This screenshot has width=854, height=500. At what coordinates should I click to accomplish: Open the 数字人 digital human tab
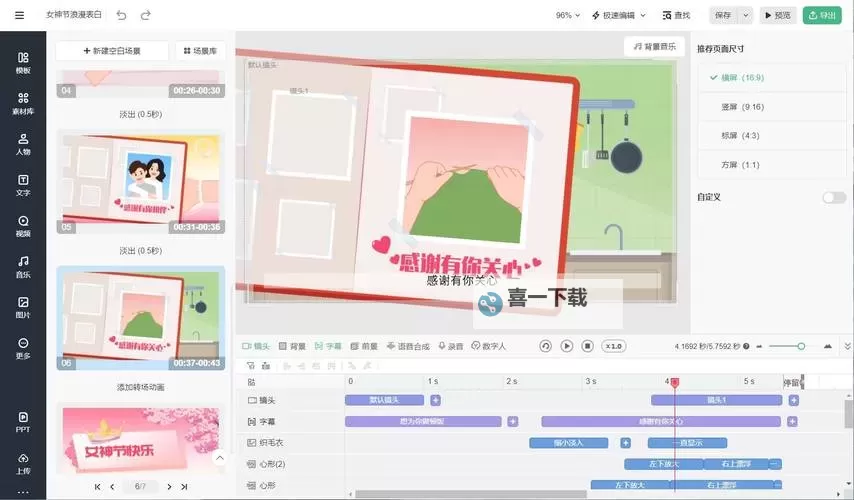pyautogui.click(x=489, y=346)
